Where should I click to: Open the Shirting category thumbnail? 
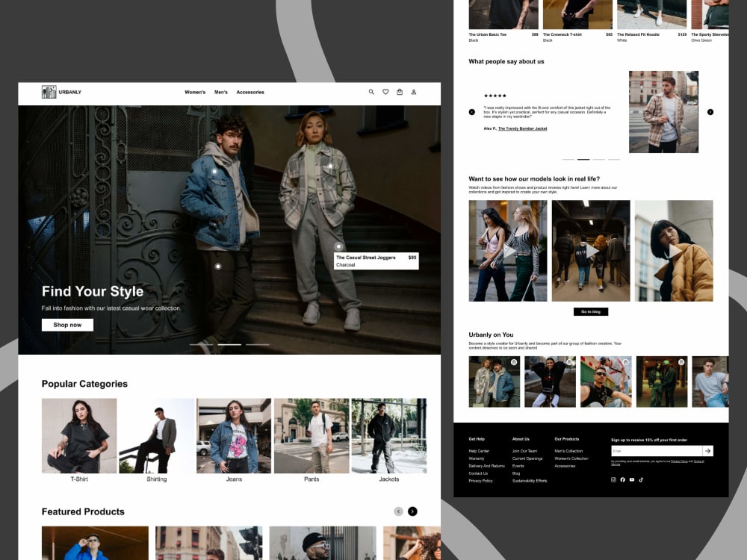point(157,436)
